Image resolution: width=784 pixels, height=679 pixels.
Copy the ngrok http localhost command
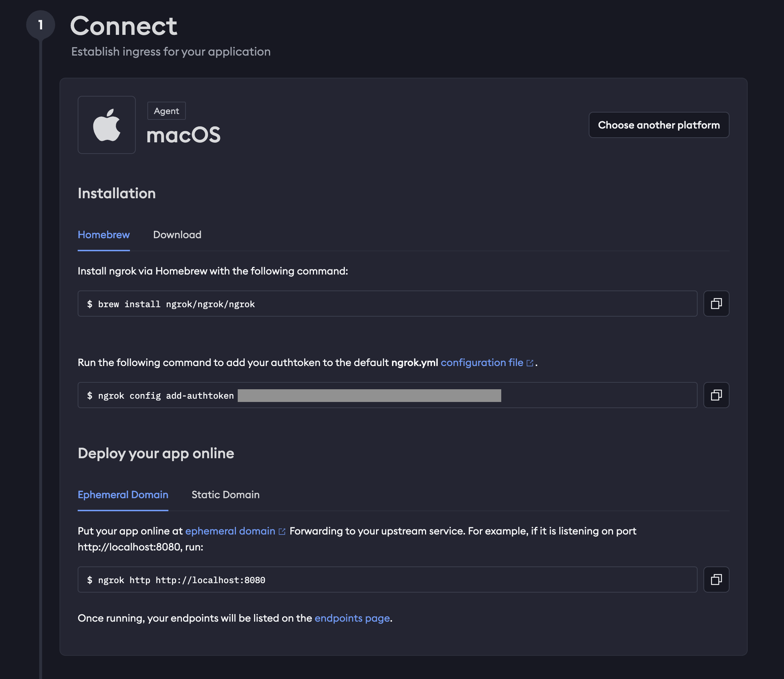click(716, 580)
